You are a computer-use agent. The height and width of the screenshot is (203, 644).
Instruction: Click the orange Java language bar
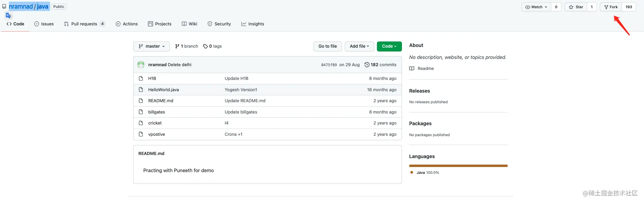pyautogui.click(x=458, y=166)
